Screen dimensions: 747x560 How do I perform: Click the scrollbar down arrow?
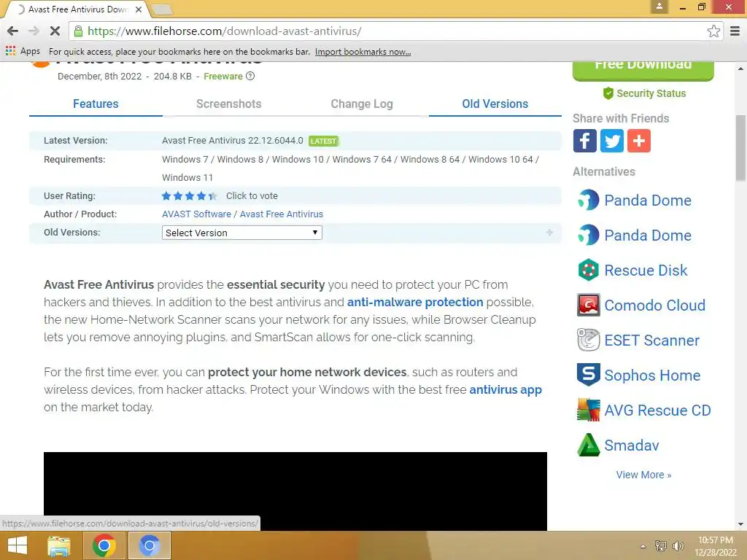pos(740,524)
